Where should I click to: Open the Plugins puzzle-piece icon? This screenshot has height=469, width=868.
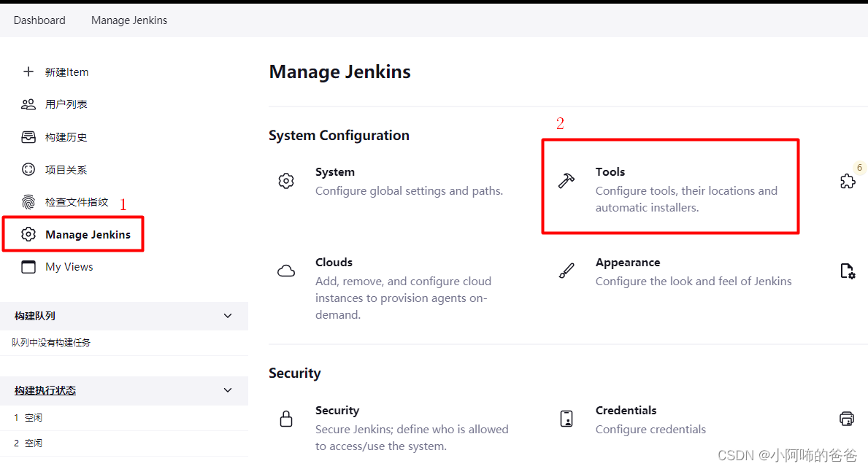pyautogui.click(x=847, y=181)
